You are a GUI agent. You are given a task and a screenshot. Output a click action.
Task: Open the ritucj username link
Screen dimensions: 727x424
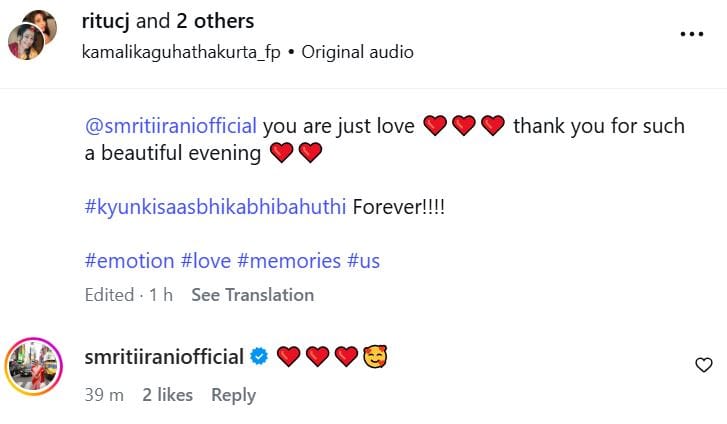tap(116, 21)
